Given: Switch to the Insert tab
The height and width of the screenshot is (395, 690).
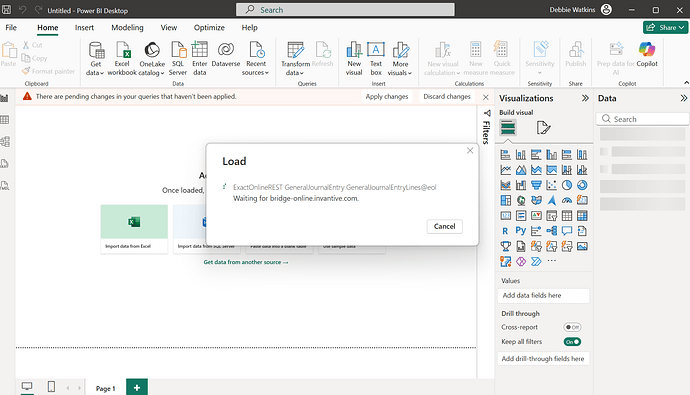Looking at the screenshot, I should (x=84, y=27).
